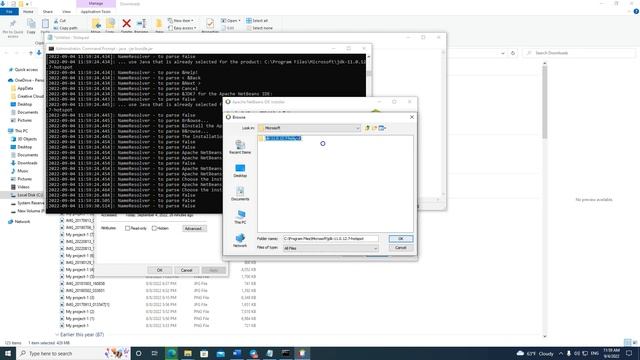Screen dimensions: 640x360
Task: Click Cut in the ribbon
Action: 60,21
